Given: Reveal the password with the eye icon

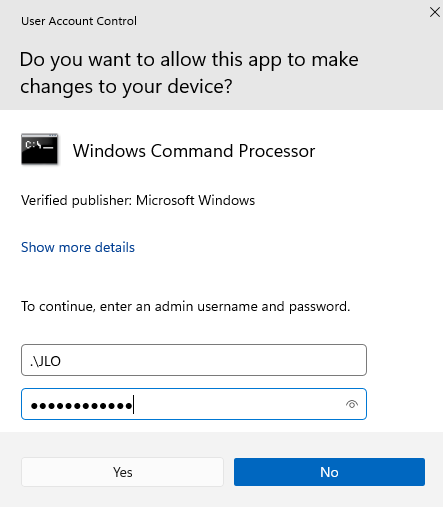Looking at the screenshot, I should [x=352, y=404].
